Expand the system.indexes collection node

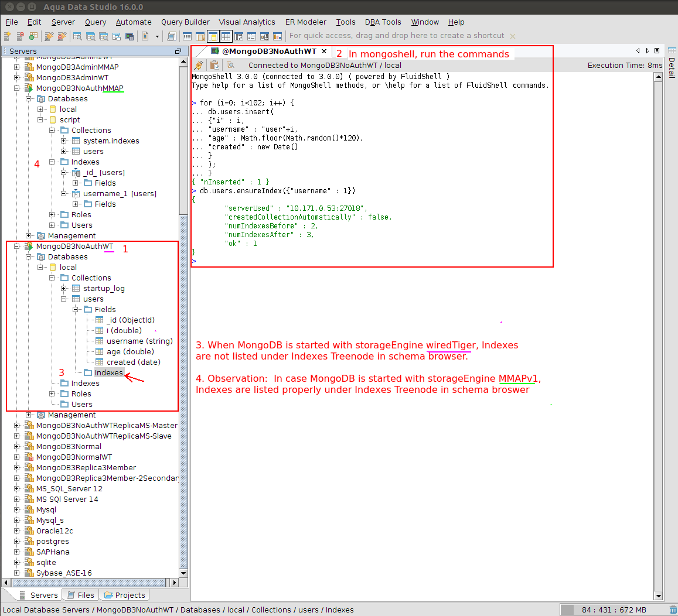(63, 141)
